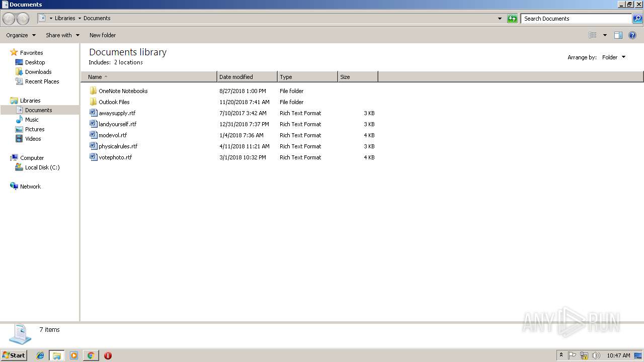
Task: Expand the address bar history dropdown
Action: point(500,19)
